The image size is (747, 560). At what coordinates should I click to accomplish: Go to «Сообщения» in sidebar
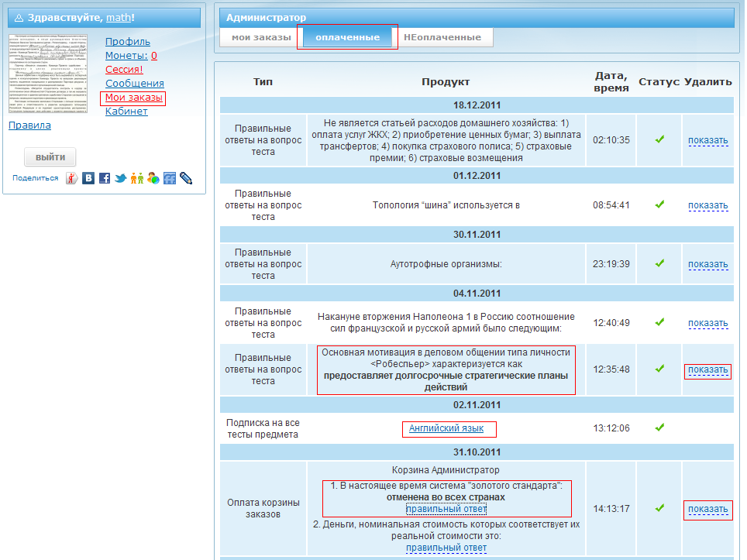tap(135, 84)
